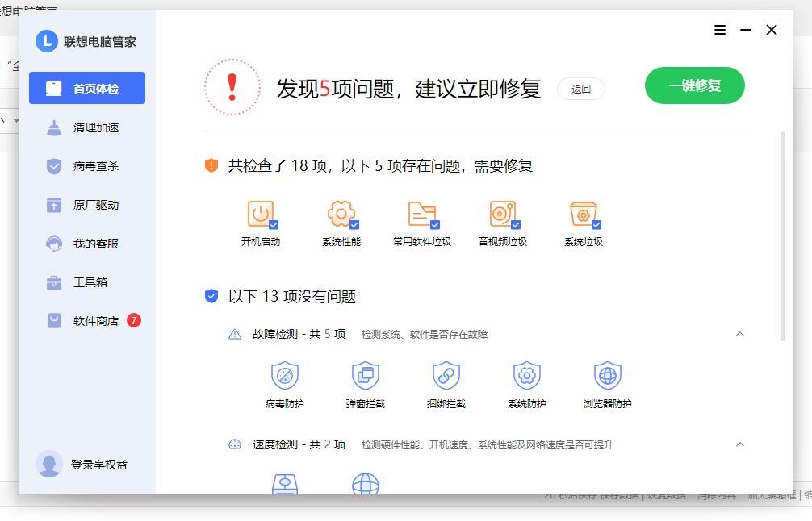This screenshot has width=812, height=521.
Task: Click the blue shield icon beside 以下 13 项没有问题
Action: [211, 296]
